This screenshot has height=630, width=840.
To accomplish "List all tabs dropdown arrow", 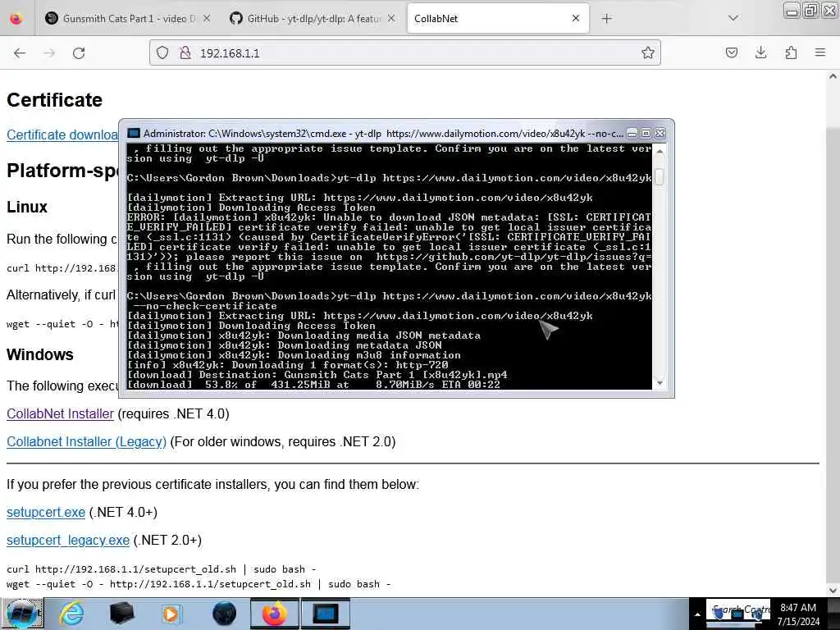I will 733,18.
